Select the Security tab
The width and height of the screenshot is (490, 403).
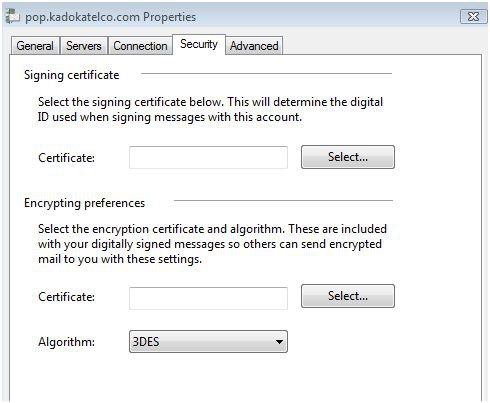[x=199, y=44]
